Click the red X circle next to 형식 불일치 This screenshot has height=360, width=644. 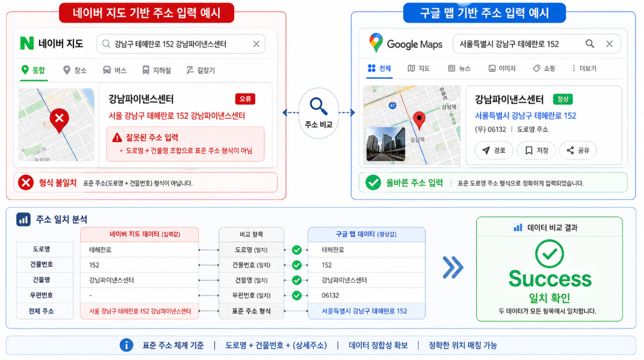click(x=26, y=183)
